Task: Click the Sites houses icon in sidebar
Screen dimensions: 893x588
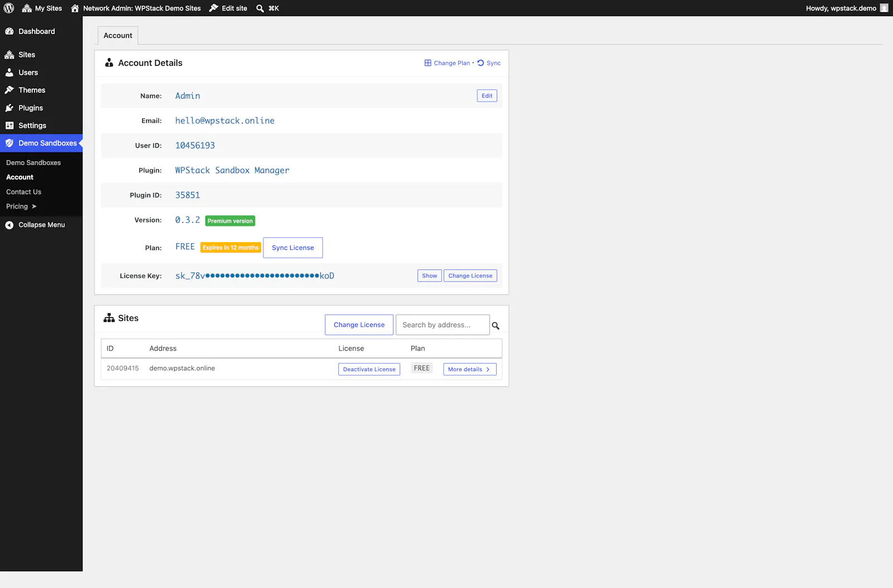Action: click(x=9, y=55)
